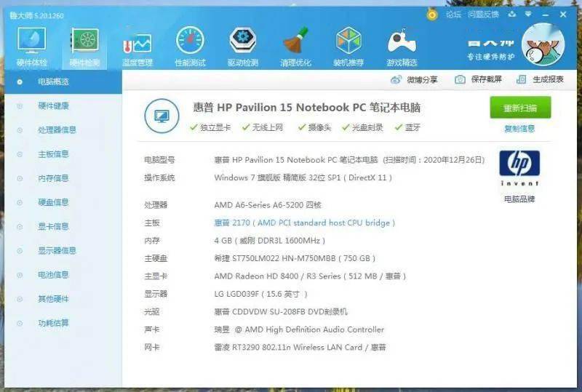The image size is (582, 392).
Task: Click memory value 4 GB DDR3L 1600MHz
Action: (269, 241)
